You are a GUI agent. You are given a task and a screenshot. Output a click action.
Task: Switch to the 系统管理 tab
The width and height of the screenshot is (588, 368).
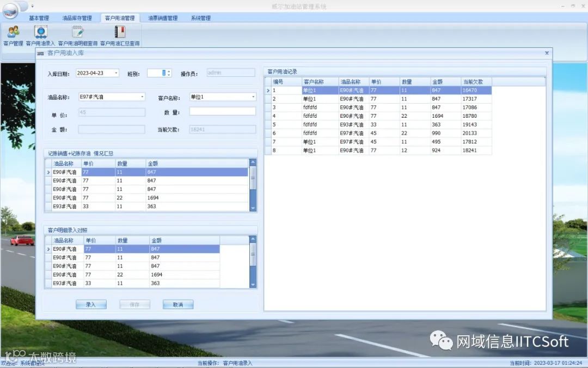(200, 18)
